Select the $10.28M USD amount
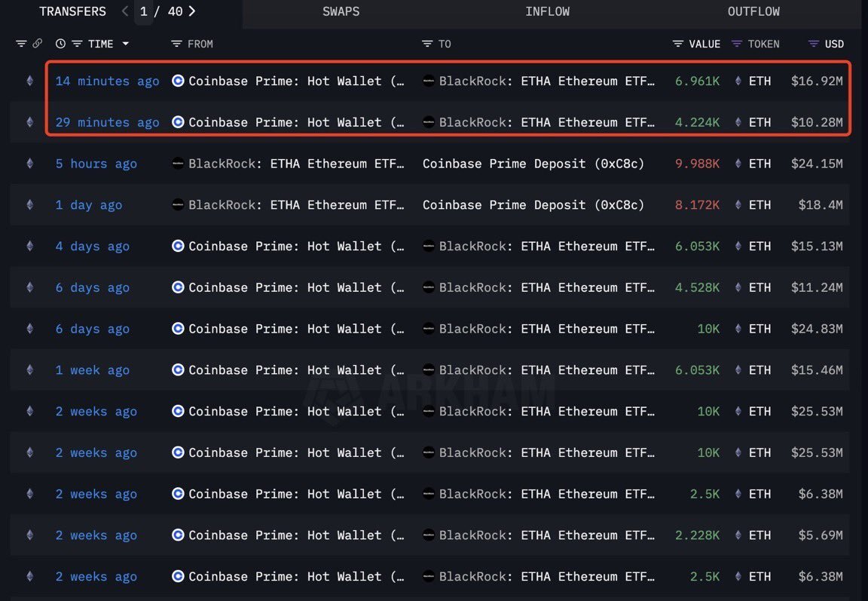 point(817,122)
